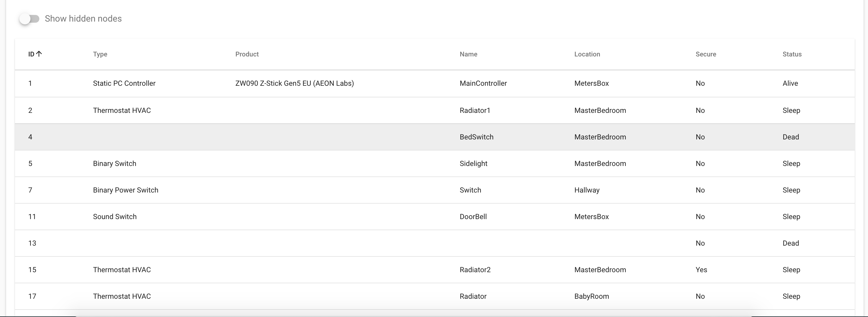Select the Hallway Binary Power Switch row
The width and height of the screenshot is (868, 317).
click(x=470, y=190)
